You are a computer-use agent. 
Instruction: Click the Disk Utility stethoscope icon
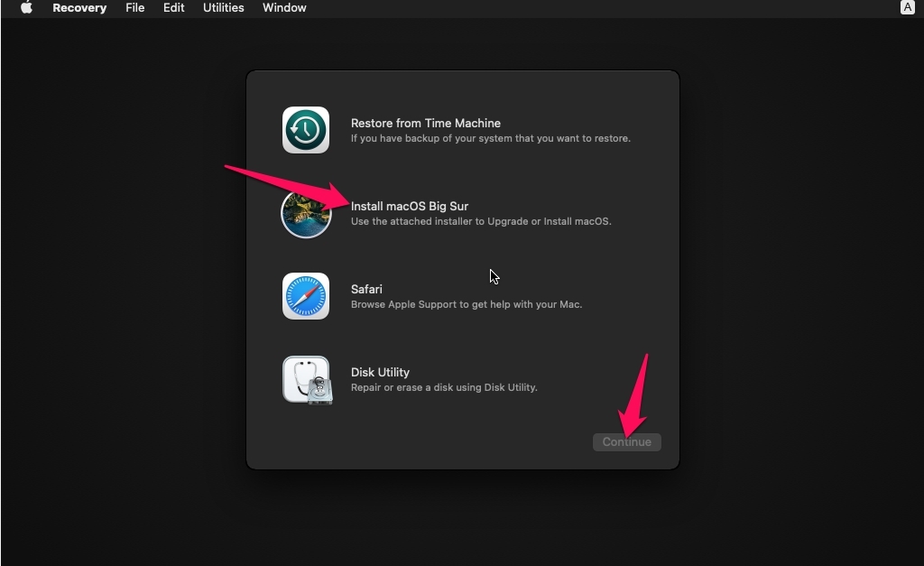point(306,379)
